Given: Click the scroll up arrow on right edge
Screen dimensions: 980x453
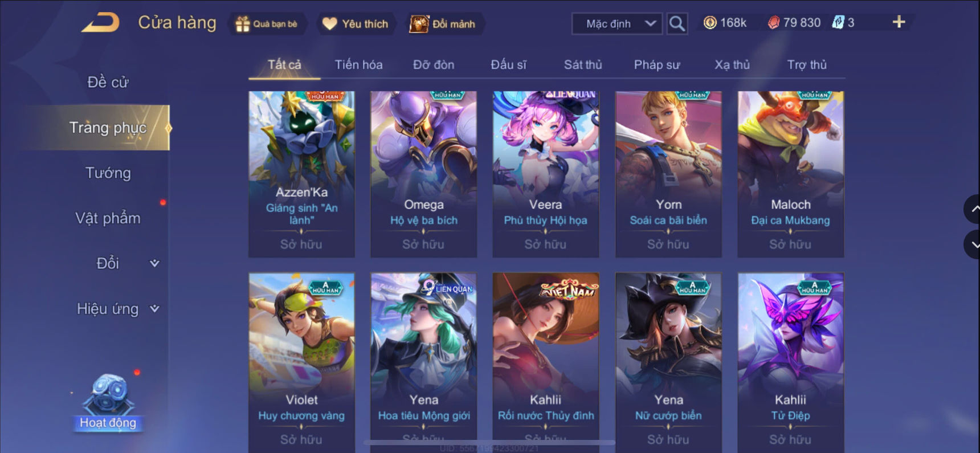Looking at the screenshot, I should [x=973, y=209].
